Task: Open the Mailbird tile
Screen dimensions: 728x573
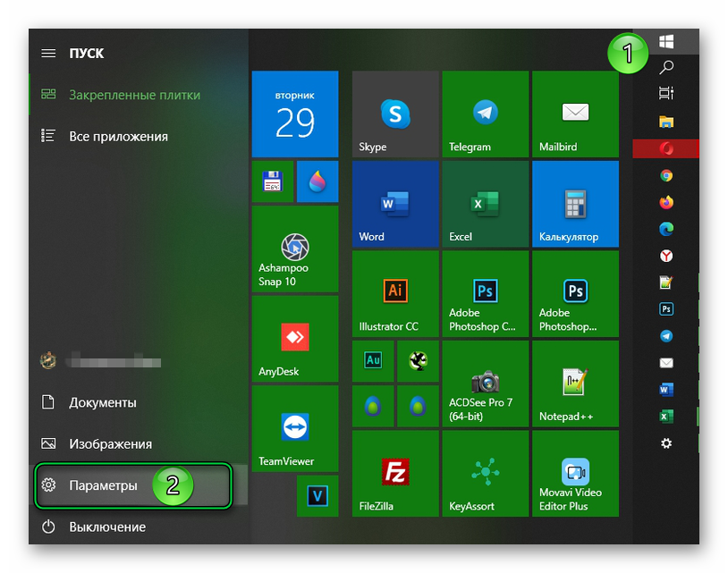Action: 574,114
